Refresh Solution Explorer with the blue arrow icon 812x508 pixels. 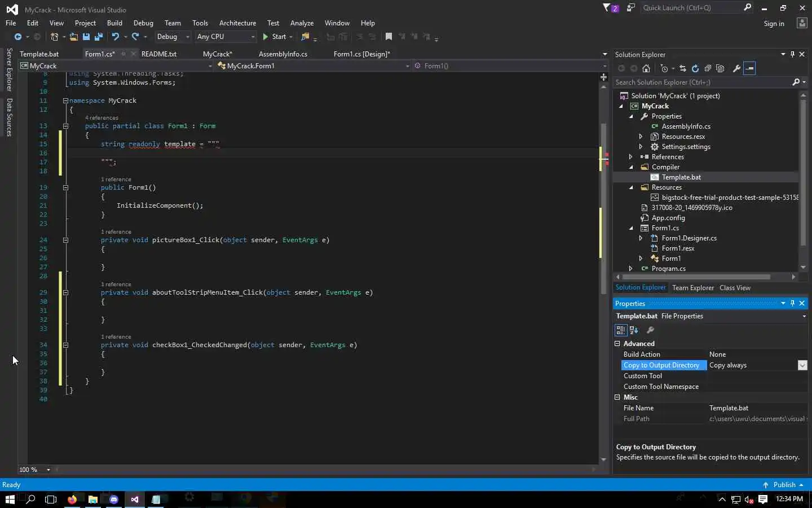(x=695, y=68)
